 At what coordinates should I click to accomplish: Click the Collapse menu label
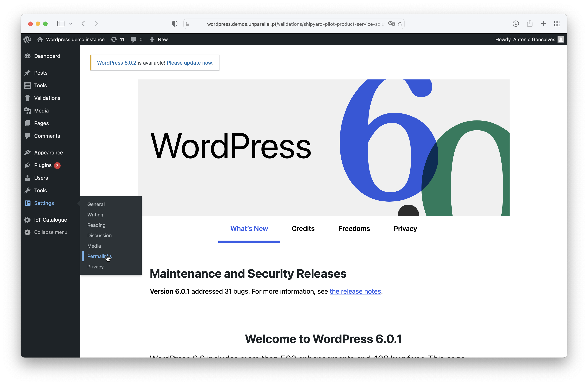click(x=51, y=232)
